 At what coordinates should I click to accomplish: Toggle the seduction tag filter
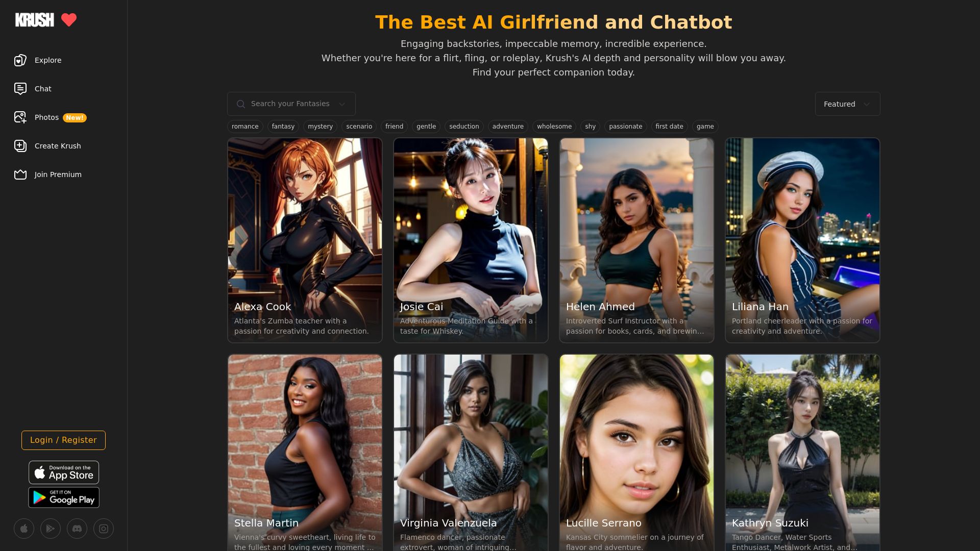pos(464,127)
